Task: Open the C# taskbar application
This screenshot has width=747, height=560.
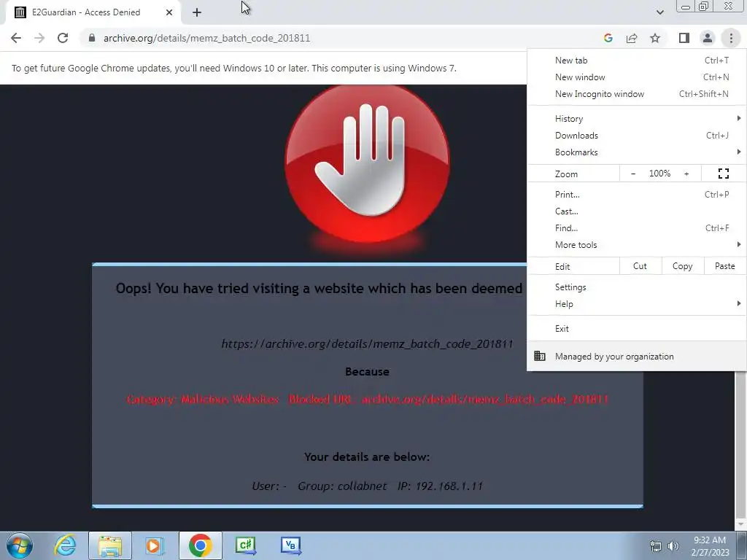Action: coord(246,545)
